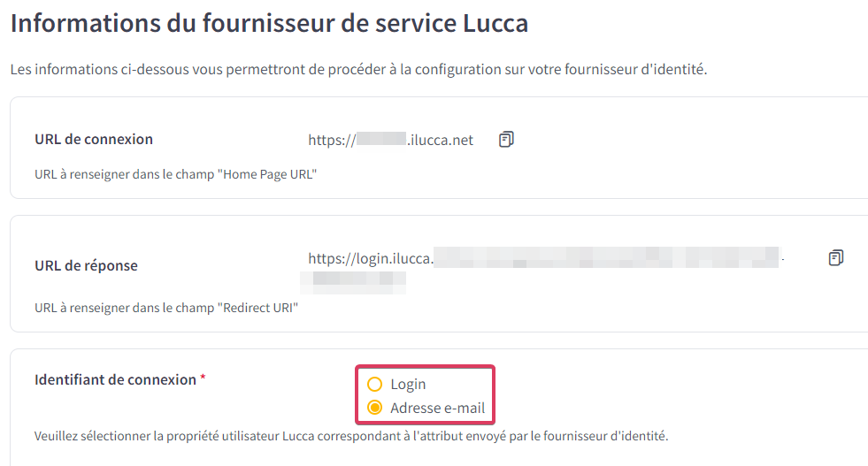Click the blurred subdomain in the connection URL
The image size is (868, 466).
pos(381,138)
